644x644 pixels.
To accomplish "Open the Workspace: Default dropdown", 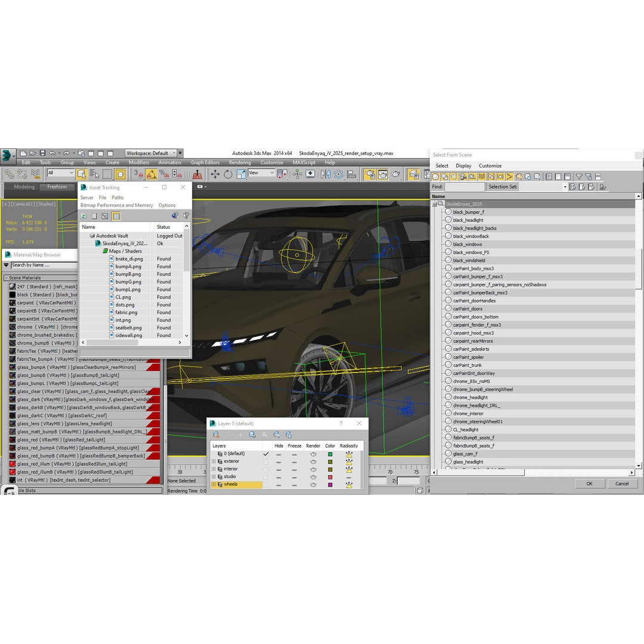I will pos(151,153).
